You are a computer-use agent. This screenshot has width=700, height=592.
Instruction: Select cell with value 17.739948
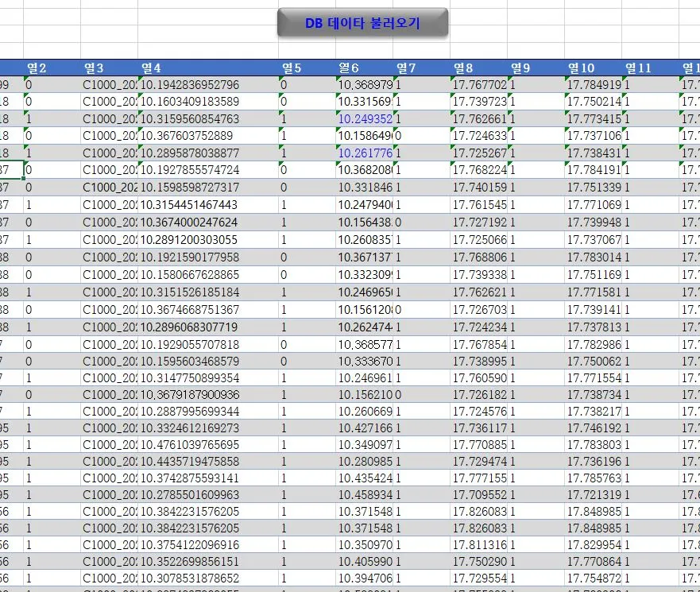click(x=593, y=222)
